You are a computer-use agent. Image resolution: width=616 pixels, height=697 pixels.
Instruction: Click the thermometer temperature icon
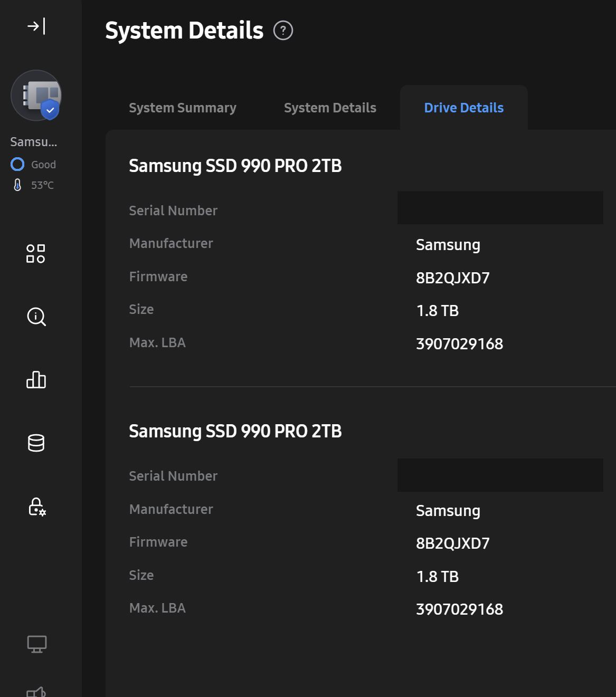click(17, 185)
